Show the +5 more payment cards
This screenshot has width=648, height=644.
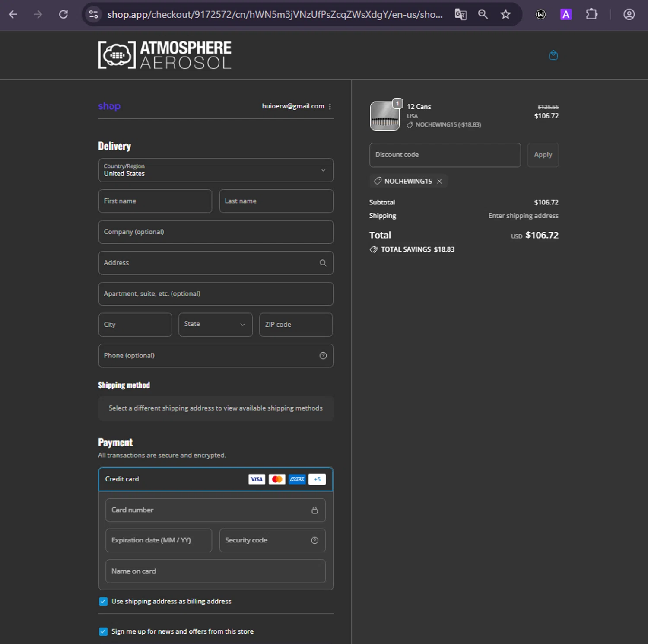point(317,479)
